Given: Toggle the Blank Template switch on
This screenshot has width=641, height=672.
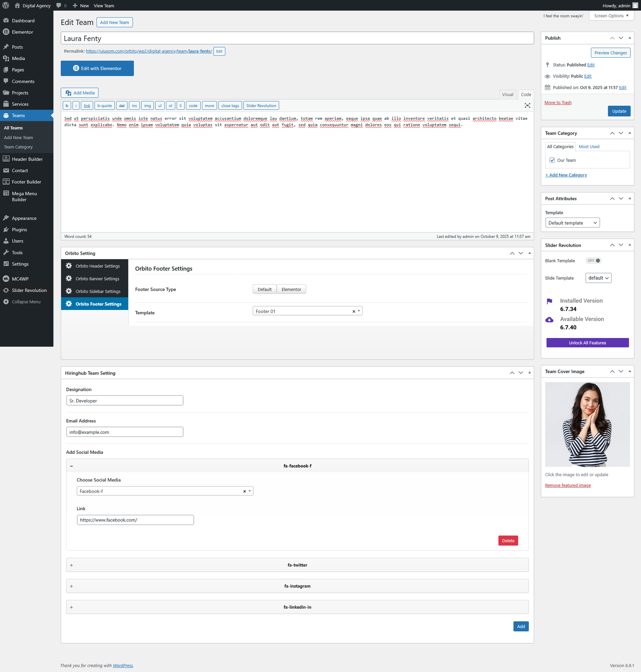Looking at the screenshot, I should pyautogui.click(x=594, y=261).
